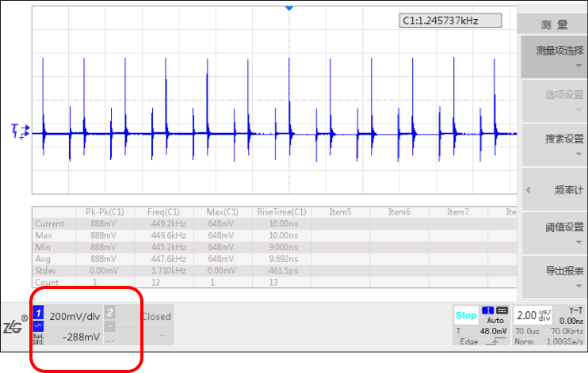Expand the 搜索设置 menu

point(554,144)
